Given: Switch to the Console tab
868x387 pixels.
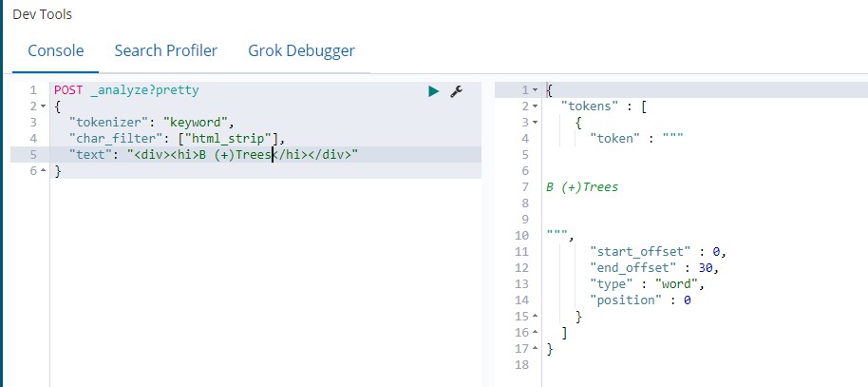Looking at the screenshot, I should point(56,50).
